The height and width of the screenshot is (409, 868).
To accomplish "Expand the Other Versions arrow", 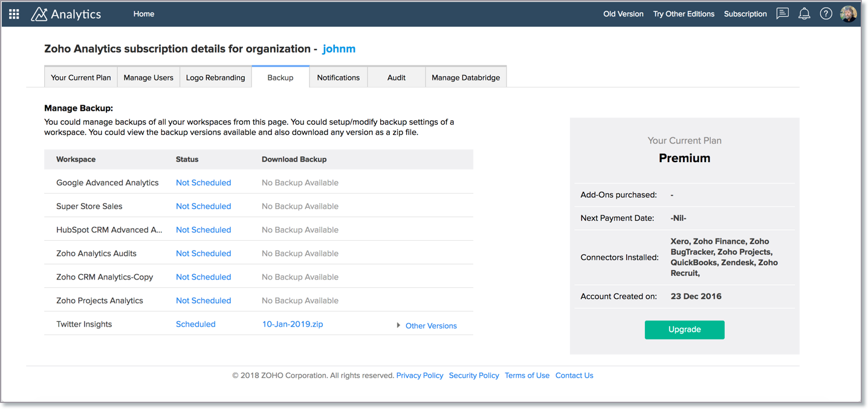I will coord(398,326).
